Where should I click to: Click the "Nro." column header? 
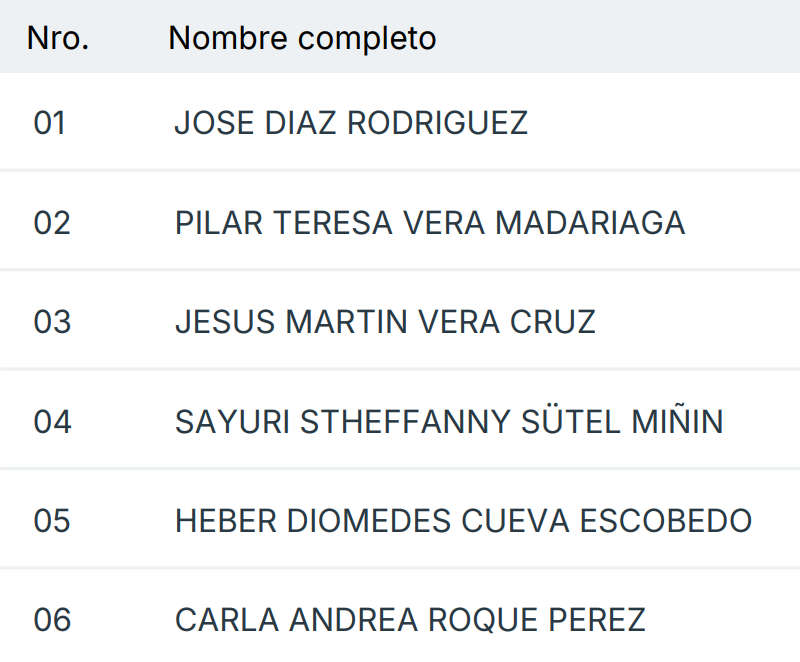(x=58, y=38)
